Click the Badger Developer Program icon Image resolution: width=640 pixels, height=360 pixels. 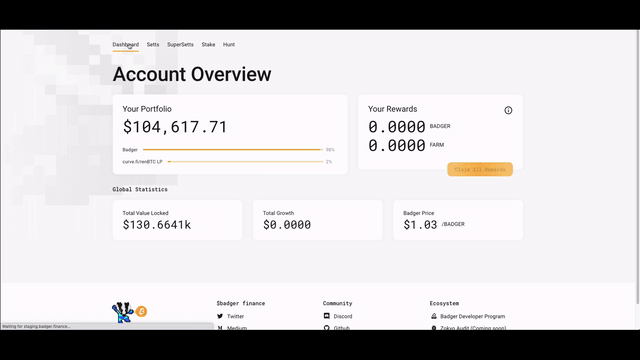click(433, 316)
